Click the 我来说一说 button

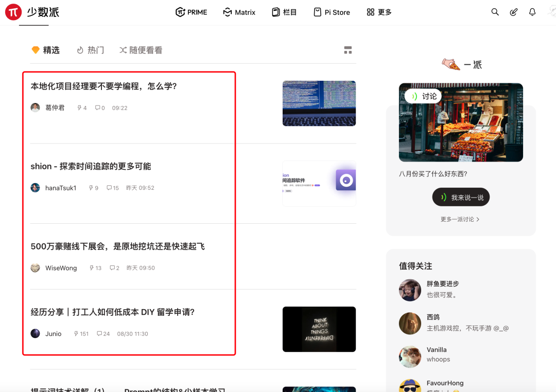point(461,197)
